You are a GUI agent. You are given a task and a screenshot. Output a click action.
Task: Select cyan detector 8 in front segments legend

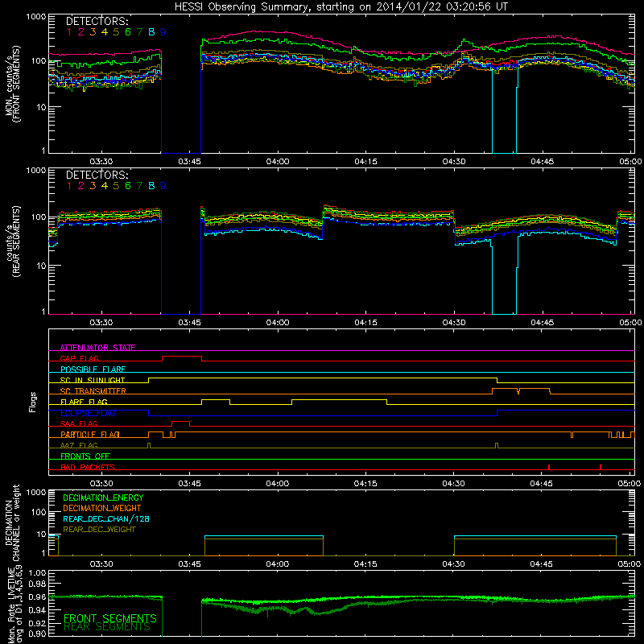pyautogui.click(x=151, y=32)
